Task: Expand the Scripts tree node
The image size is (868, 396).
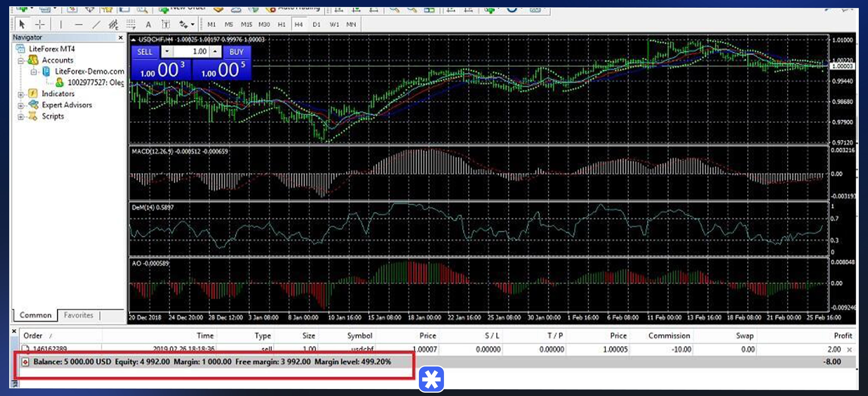Action: pos(21,117)
